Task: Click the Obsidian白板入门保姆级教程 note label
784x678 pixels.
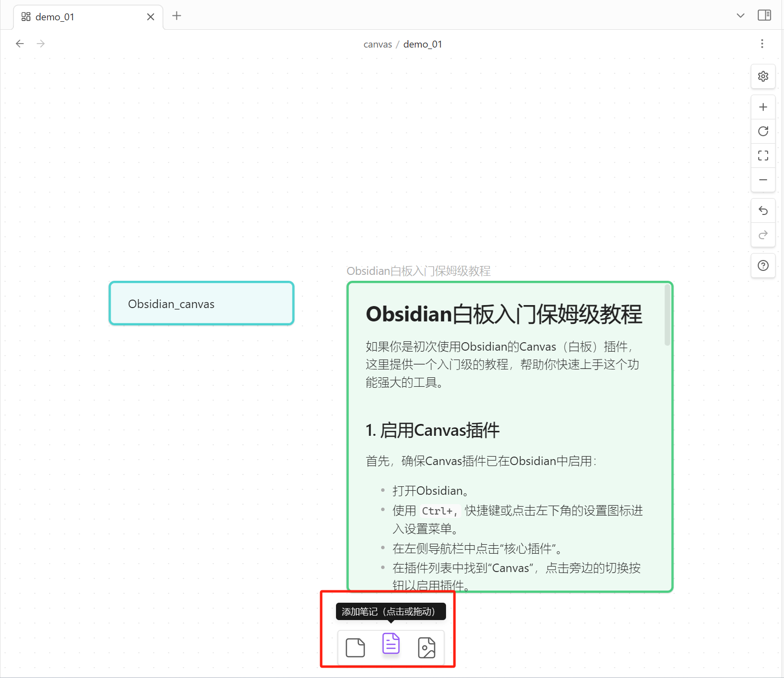Action: click(418, 271)
